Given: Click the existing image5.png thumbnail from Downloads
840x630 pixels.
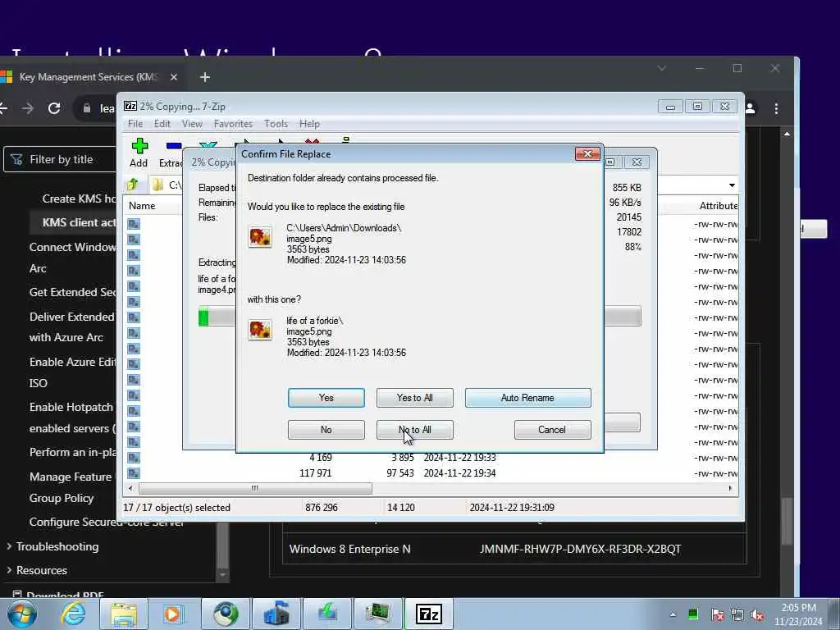Looking at the screenshot, I should [260, 237].
